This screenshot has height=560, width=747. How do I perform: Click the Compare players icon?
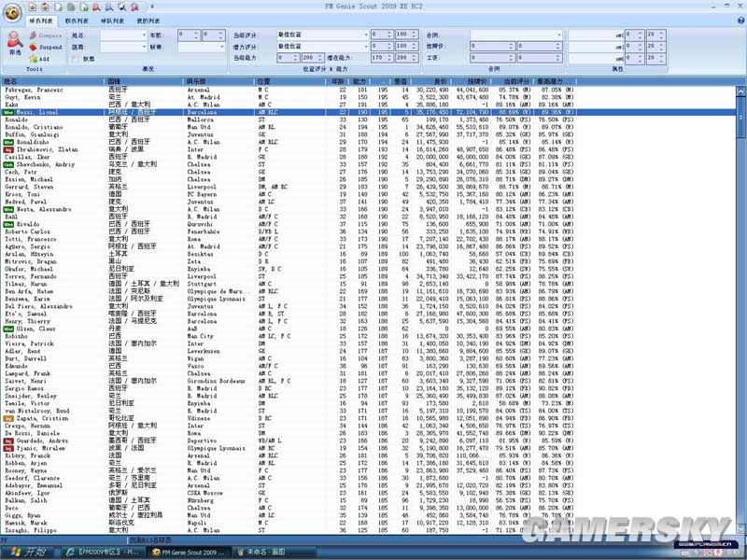(x=33, y=35)
